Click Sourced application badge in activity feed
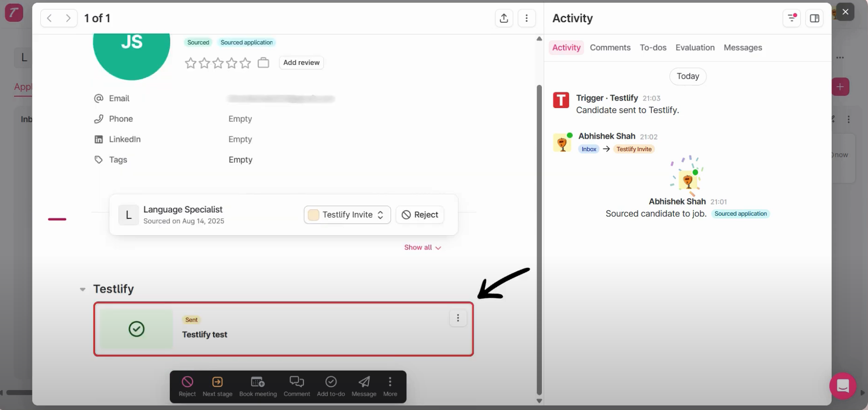Image resolution: width=868 pixels, height=410 pixels. [x=740, y=214]
